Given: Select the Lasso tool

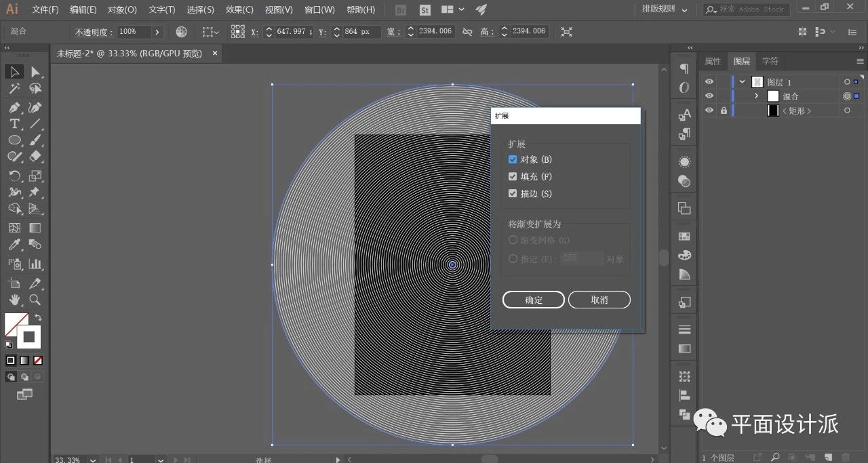Looking at the screenshot, I should click(35, 89).
